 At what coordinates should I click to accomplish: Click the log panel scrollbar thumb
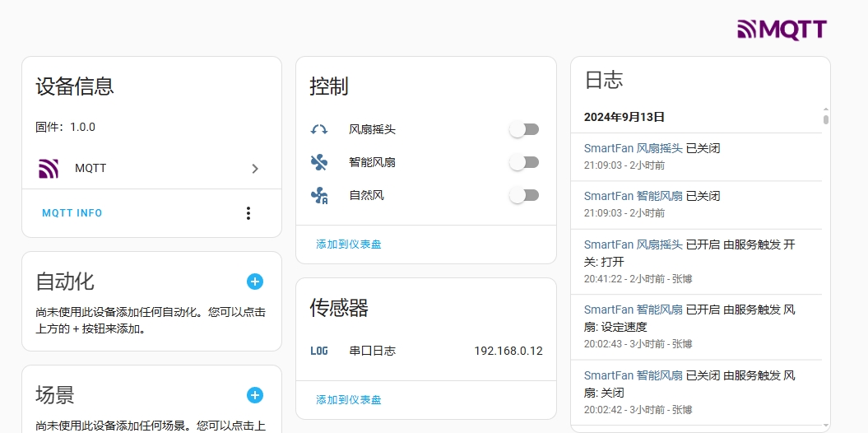(x=826, y=119)
